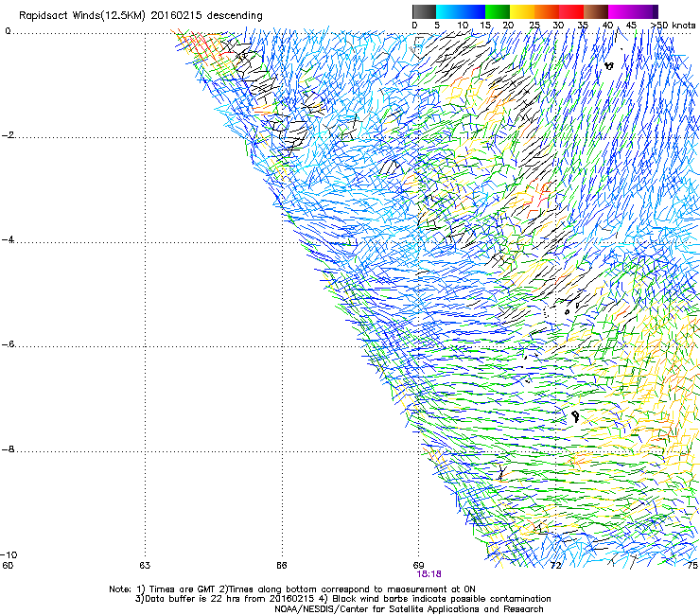Select the '69' longitude axis label
The image size is (700, 615).
(x=418, y=566)
